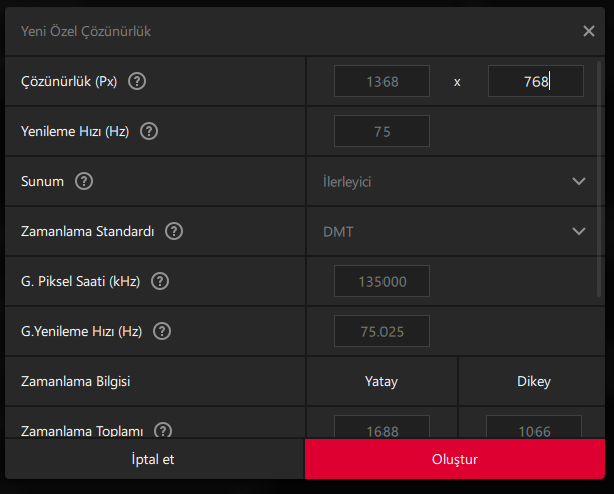Click help icon next to Zamanlama Toplamı

tap(163, 431)
